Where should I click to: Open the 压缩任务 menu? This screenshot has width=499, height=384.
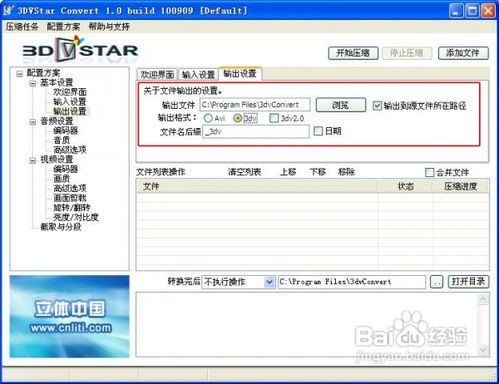click(22, 26)
